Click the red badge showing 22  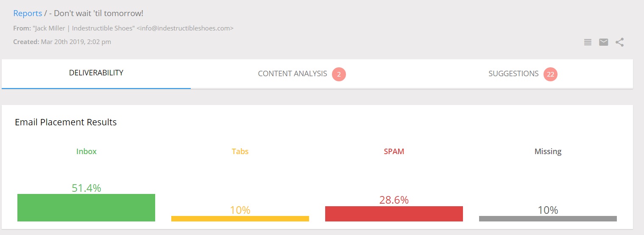pyautogui.click(x=550, y=74)
